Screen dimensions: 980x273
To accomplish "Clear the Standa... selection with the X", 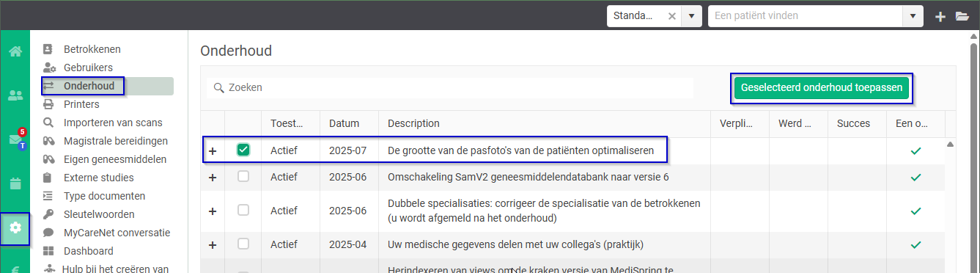I will click(x=671, y=16).
